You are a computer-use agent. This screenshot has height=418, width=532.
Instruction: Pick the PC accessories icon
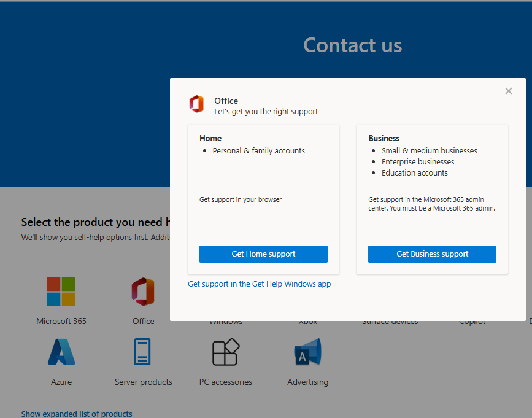pyautogui.click(x=226, y=352)
